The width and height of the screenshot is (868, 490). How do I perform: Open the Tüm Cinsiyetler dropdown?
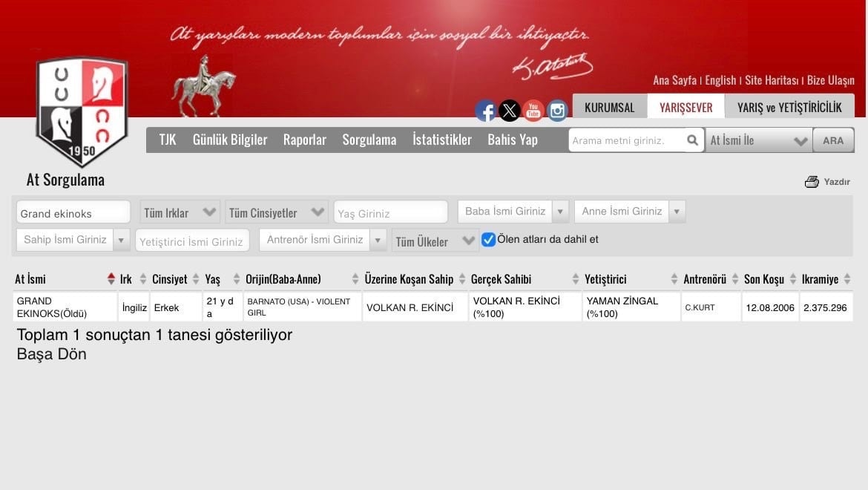277,212
